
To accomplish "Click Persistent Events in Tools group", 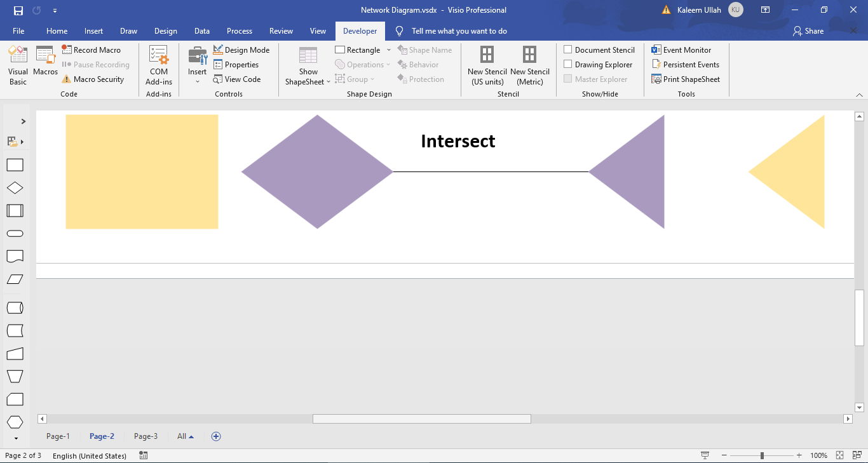I will pos(686,64).
